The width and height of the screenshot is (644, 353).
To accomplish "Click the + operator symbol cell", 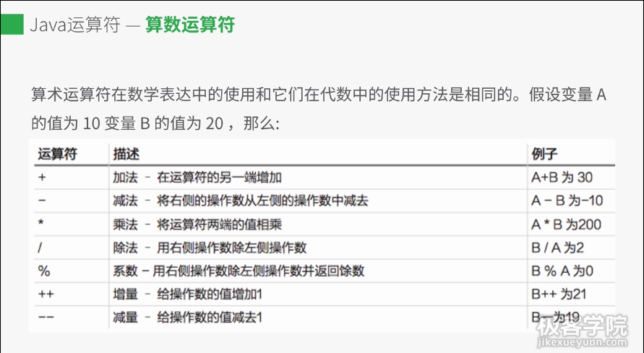I will click(x=41, y=177).
